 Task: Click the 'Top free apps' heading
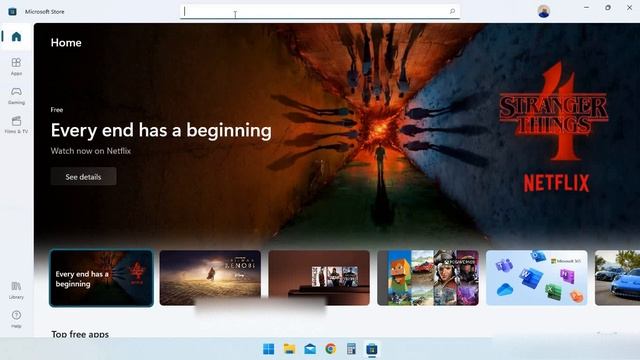(80, 334)
